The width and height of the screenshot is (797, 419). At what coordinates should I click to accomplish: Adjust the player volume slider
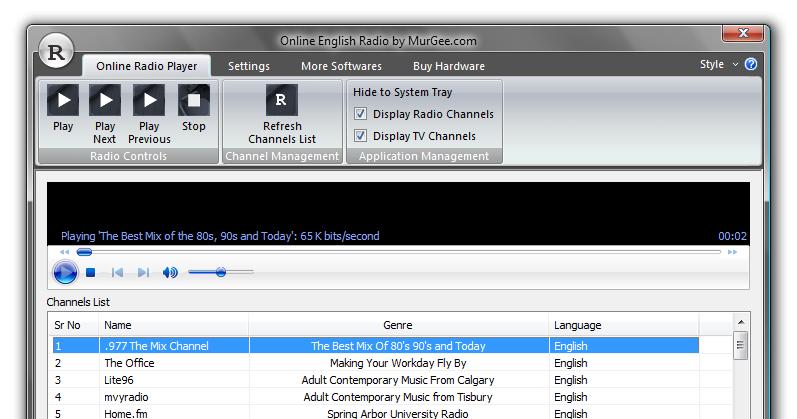click(x=221, y=272)
